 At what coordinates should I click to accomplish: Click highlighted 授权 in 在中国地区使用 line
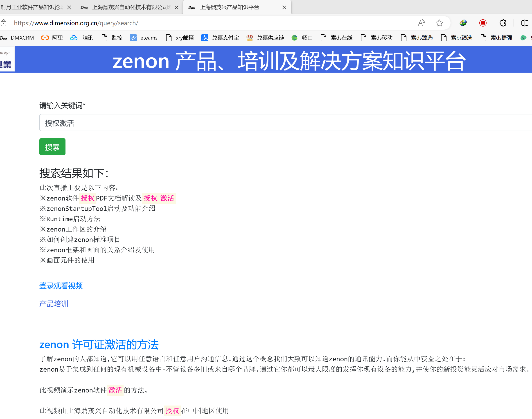tap(172, 410)
